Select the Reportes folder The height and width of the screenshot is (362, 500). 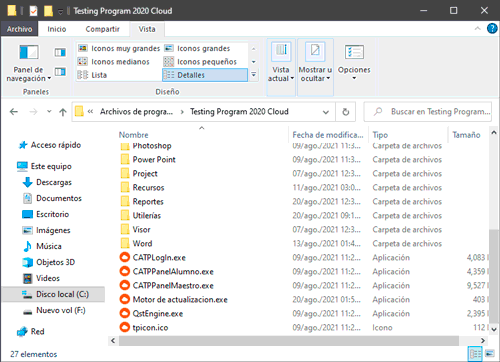pyautogui.click(x=148, y=202)
